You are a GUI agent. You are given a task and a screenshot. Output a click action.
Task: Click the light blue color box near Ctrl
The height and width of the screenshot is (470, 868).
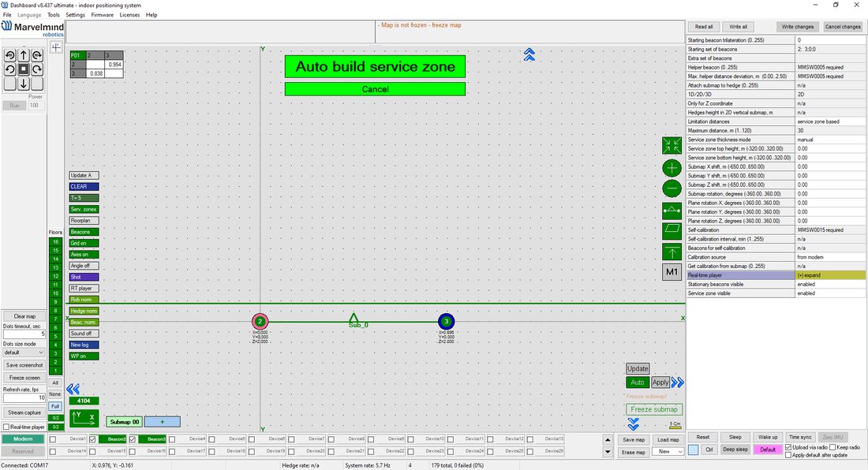[x=693, y=449]
